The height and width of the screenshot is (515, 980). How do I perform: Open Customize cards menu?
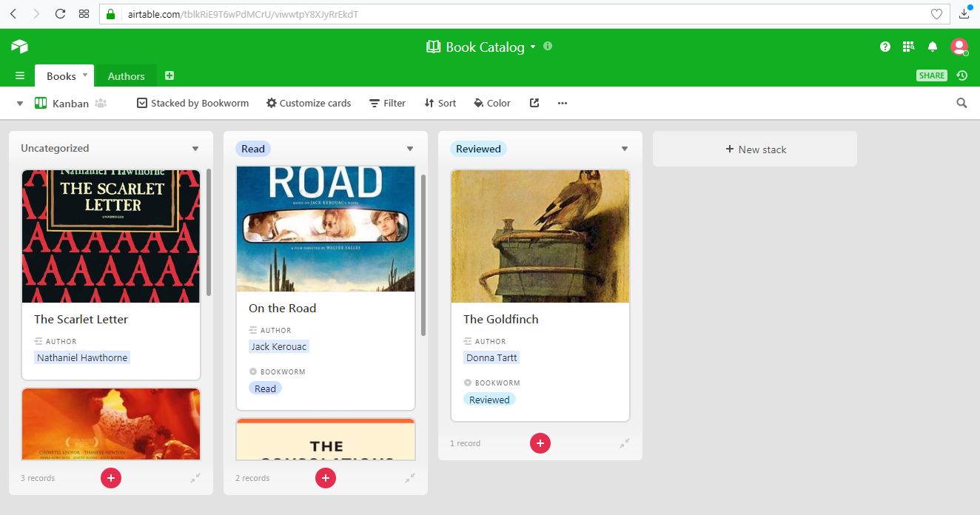[x=309, y=103]
